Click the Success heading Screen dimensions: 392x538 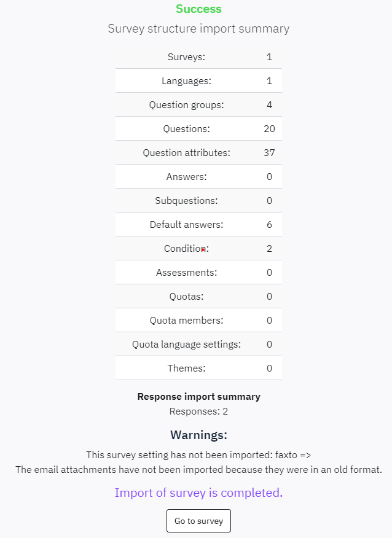tap(198, 9)
